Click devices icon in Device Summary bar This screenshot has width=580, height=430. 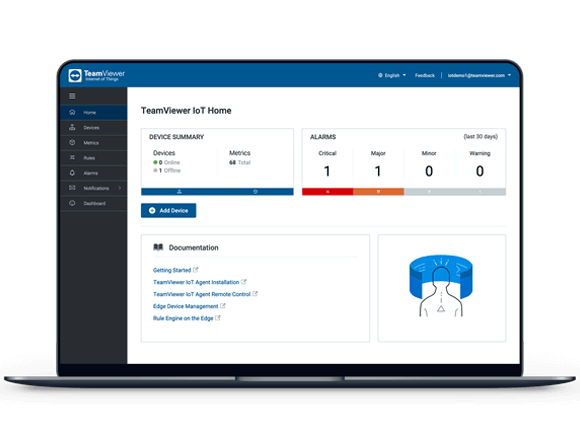[x=179, y=192]
